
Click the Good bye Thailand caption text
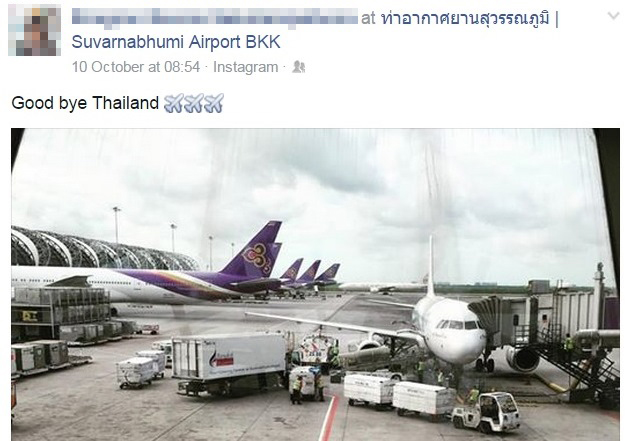coord(85,103)
